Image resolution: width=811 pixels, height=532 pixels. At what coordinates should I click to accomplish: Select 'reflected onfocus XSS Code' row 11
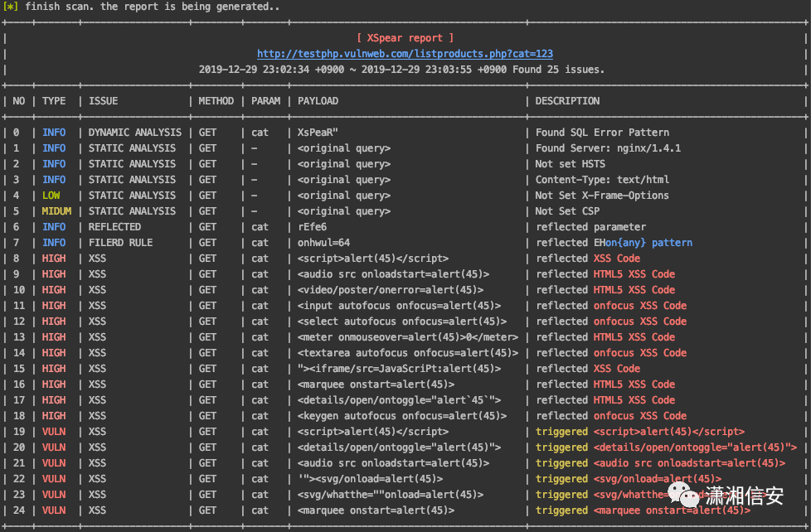[611, 306]
